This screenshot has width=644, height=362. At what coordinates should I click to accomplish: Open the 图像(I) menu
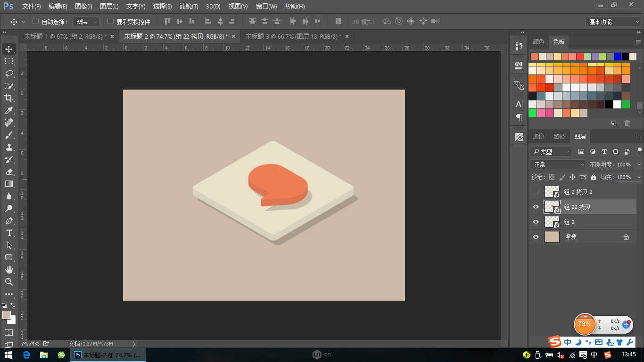83,6
